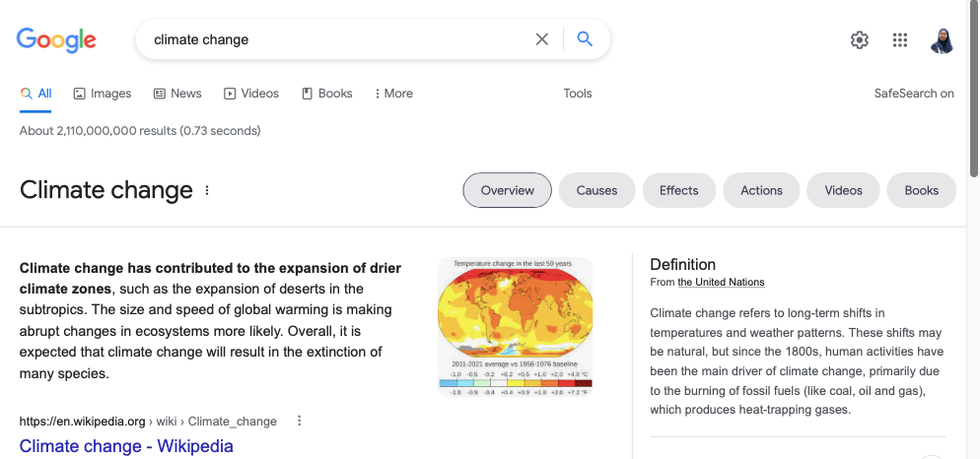Click inside the climate change search field
This screenshot has height=459, width=980.
[337, 40]
